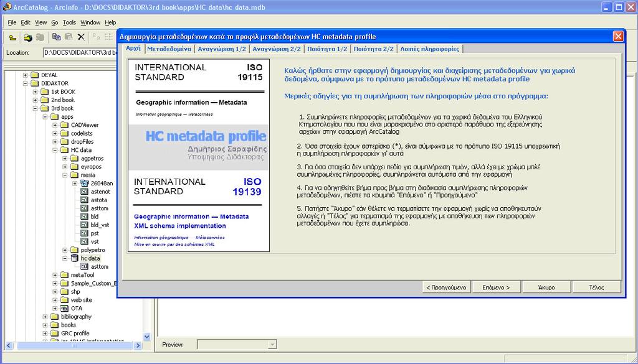Click the folder icon next to CADViewer
The height and width of the screenshot is (364, 638).
(64, 125)
